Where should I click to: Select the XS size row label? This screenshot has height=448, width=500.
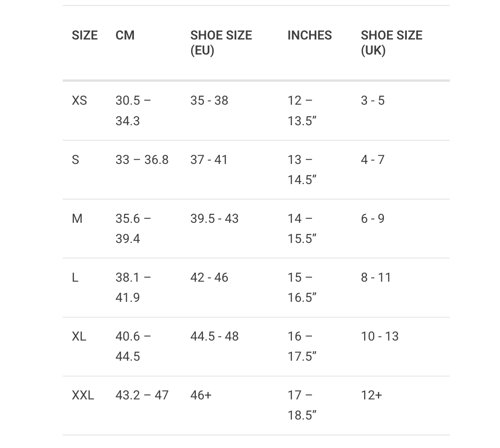click(x=79, y=100)
